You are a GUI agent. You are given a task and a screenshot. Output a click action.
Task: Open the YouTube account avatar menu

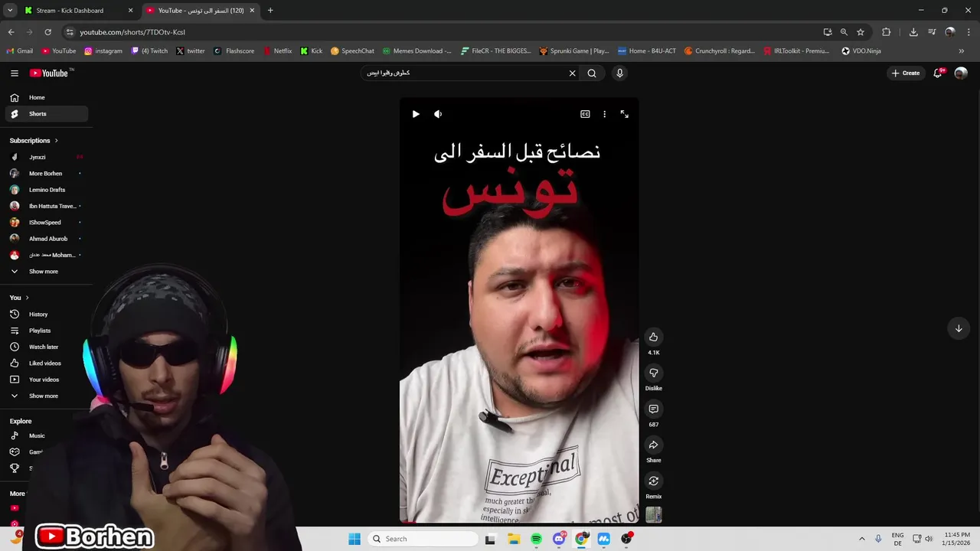(x=961, y=73)
